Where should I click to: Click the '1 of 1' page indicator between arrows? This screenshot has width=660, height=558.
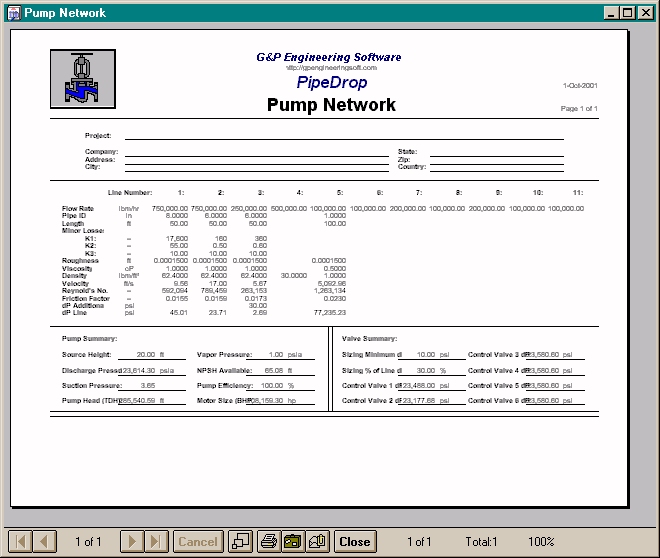88,542
